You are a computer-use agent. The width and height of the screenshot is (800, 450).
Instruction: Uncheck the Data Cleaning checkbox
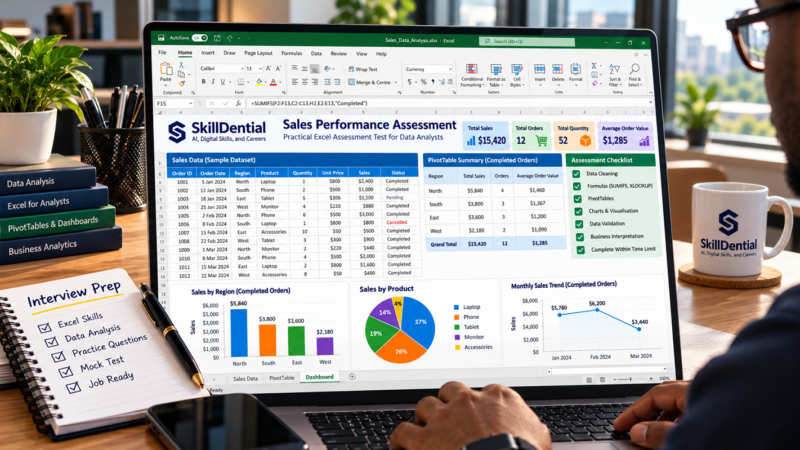click(x=576, y=174)
